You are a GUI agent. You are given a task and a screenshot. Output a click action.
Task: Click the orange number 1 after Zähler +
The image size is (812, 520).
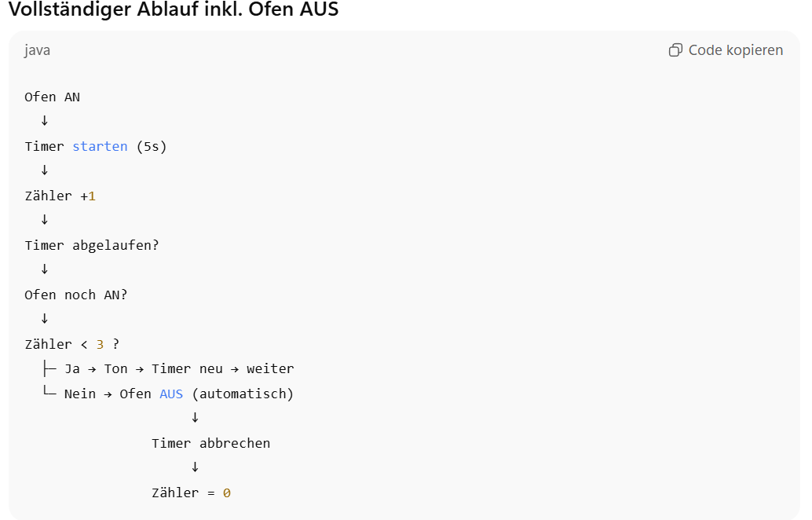pos(92,196)
